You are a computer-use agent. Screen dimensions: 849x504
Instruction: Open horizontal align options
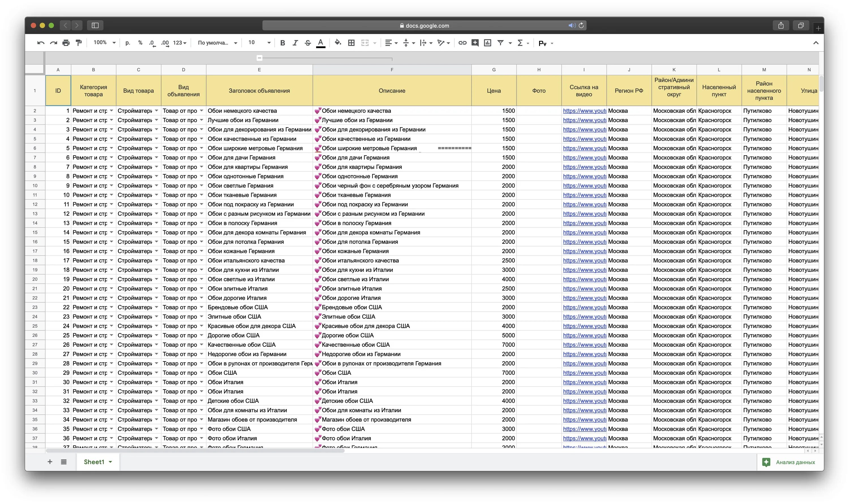pyautogui.click(x=391, y=43)
